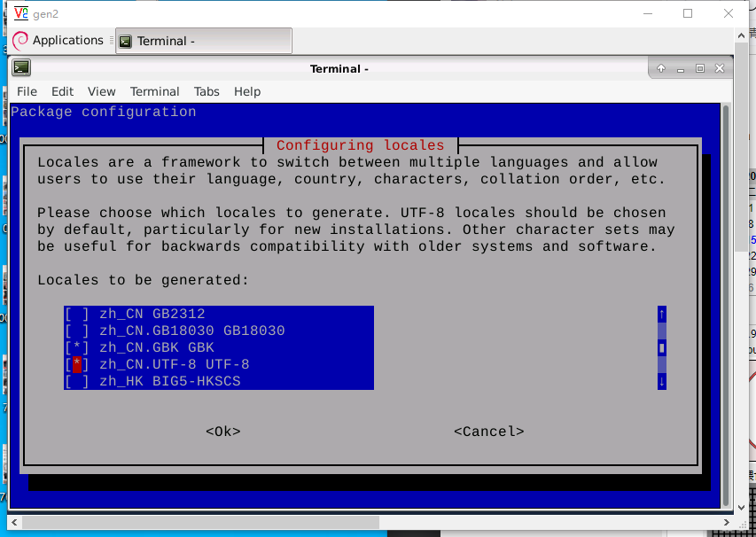Toggle the zh_HK BIG5-HKSCS checkbox
The image size is (756, 537).
77,381
